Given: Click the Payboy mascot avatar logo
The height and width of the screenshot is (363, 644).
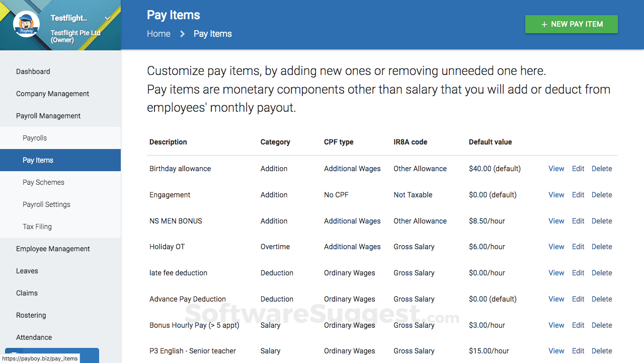Looking at the screenshot, I should click(x=26, y=24).
